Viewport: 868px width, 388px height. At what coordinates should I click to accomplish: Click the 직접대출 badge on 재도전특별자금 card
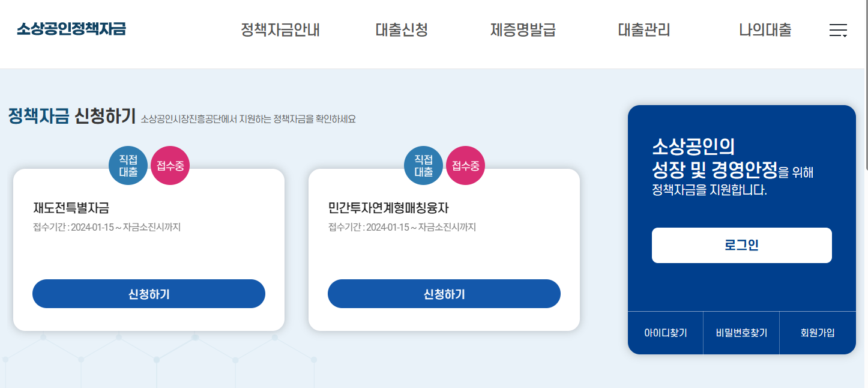pyautogui.click(x=127, y=165)
